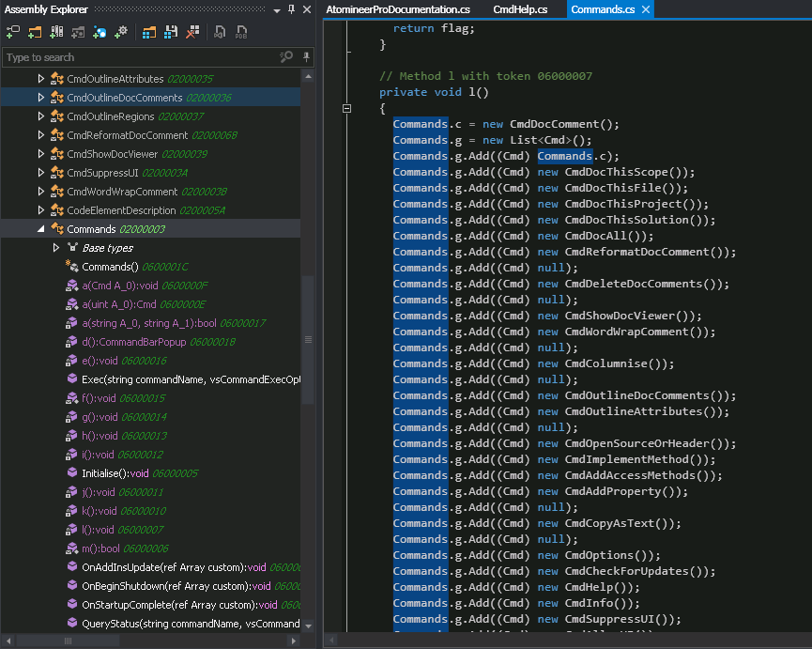The width and height of the screenshot is (812, 649).
Task: Click the Assembly Explorer tree vertical scrollbar
Action: point(308,338)
